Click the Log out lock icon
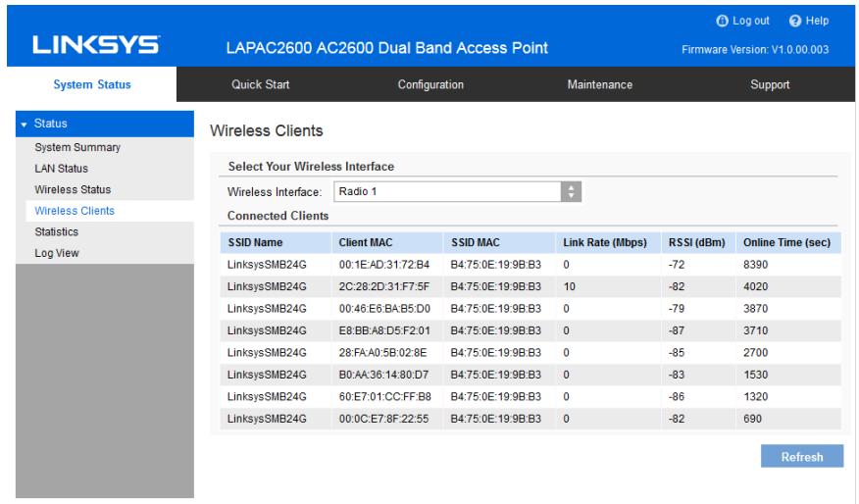The height and width of the screenshot is (504, 859). tap(722, 21)
